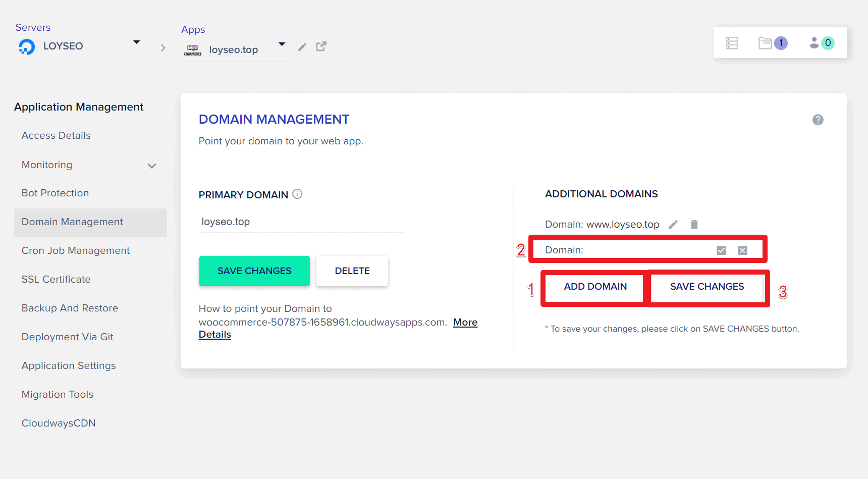Click SAVE CHANGES under Additional Domains

click(x=707, y=287)
